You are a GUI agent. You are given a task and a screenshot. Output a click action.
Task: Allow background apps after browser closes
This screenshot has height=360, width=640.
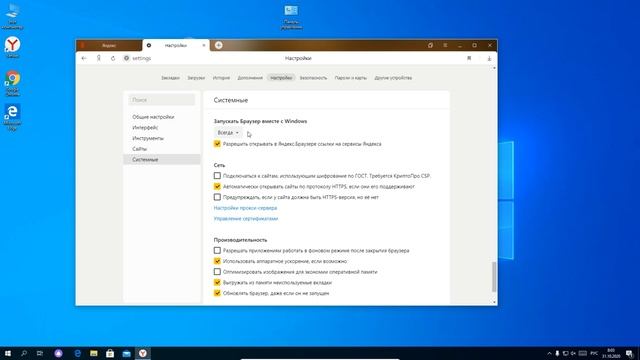pos(217,250)
